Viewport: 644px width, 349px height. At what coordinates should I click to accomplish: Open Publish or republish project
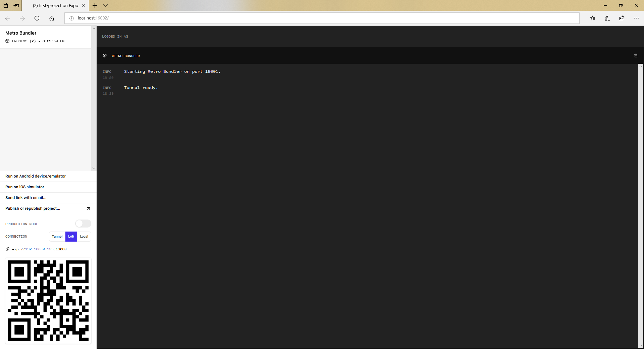click(48, 208)
